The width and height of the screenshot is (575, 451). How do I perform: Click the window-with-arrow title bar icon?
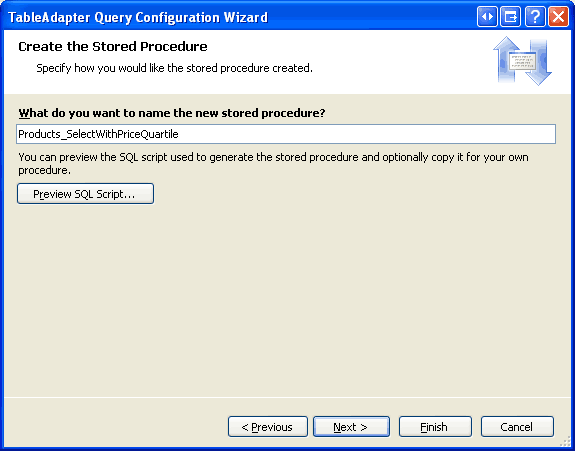pos(510,17)
